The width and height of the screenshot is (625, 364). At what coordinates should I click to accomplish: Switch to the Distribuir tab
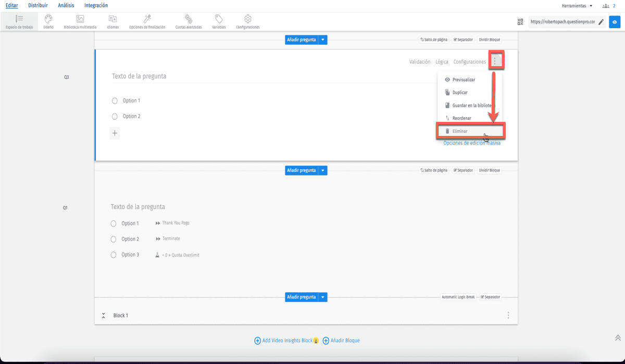(38, 5)
